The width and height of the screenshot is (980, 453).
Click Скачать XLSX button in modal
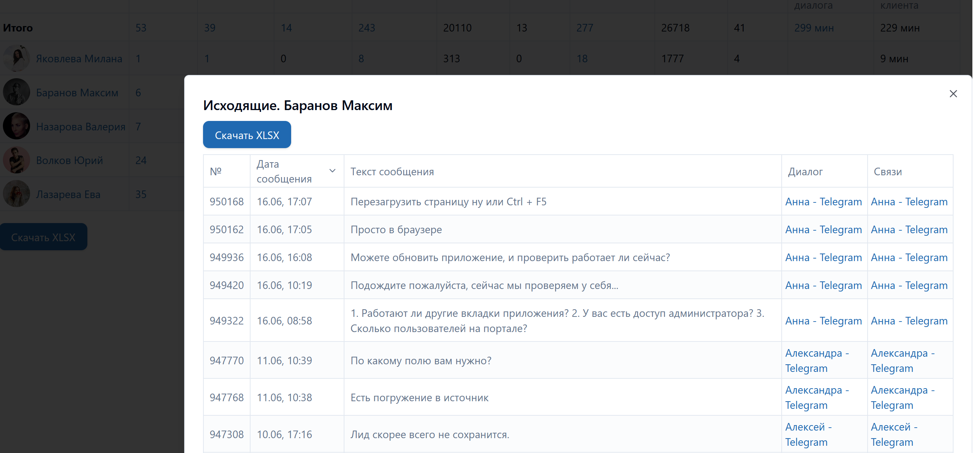pyautogui.click(x=247, y=135)
